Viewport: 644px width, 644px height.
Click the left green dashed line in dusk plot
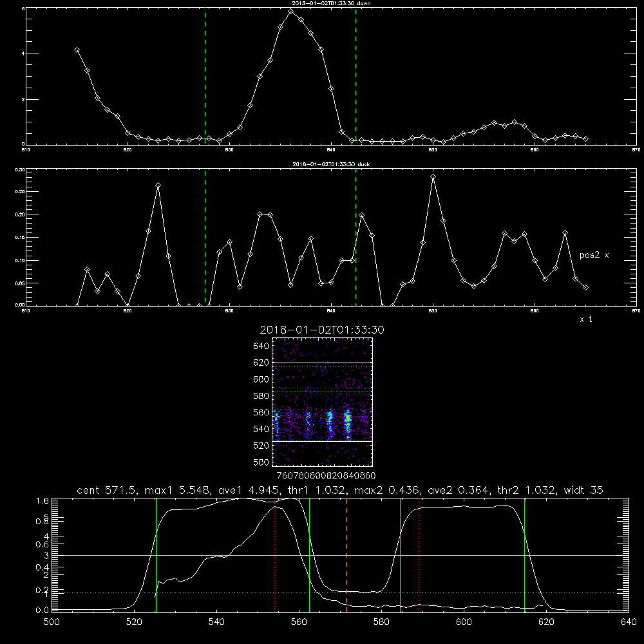coord(205,237)
